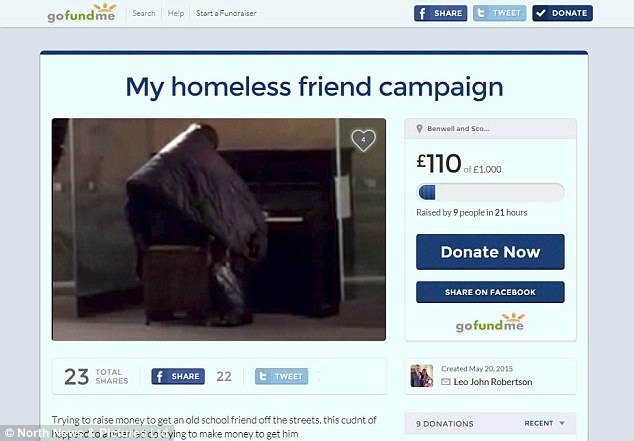
Task: Click the fundraising progress bar
Action: 490,192
